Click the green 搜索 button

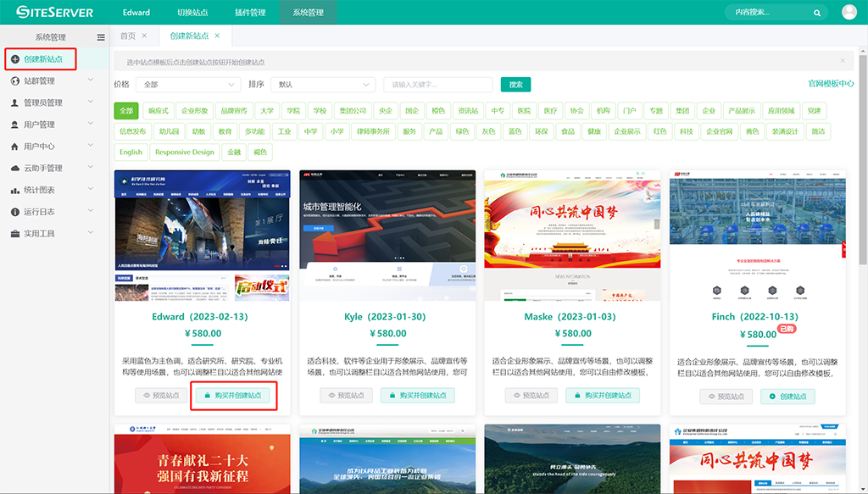[x=515, y=85]
